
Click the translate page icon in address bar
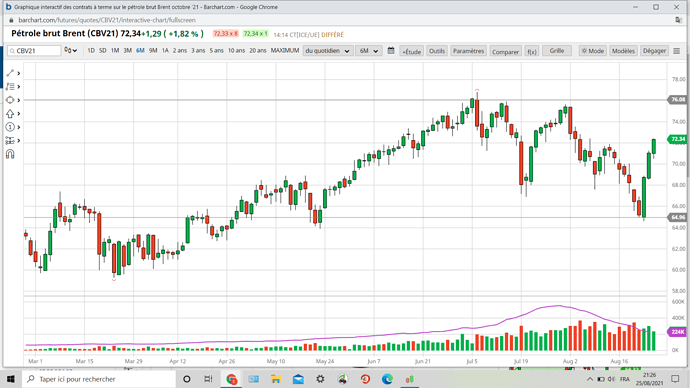[x=678, y=20]
